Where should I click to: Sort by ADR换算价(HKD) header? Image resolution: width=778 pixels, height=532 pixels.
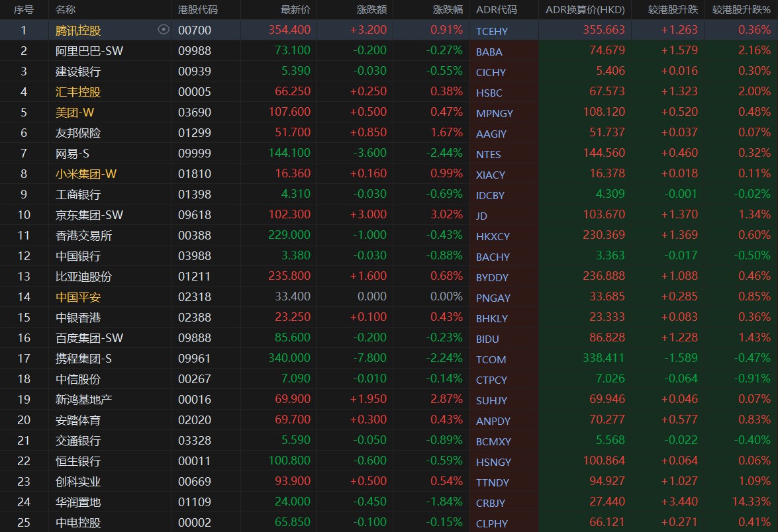[585, 10]
